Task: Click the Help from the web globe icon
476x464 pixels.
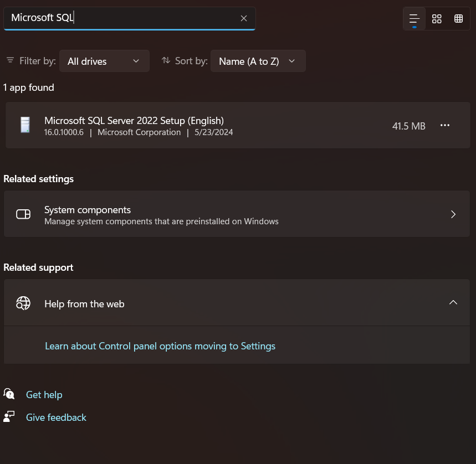Action: point(23,303)
